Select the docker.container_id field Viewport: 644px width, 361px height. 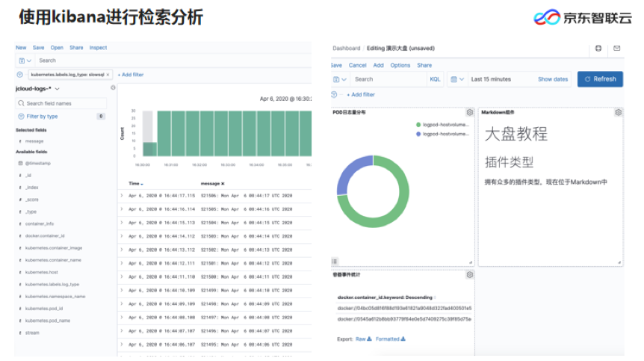tap(45, 235)
